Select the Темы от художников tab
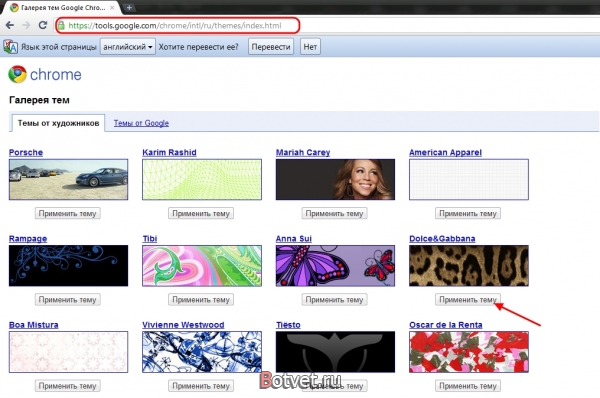This screenshot has height=398, width=600. (58, 123)
